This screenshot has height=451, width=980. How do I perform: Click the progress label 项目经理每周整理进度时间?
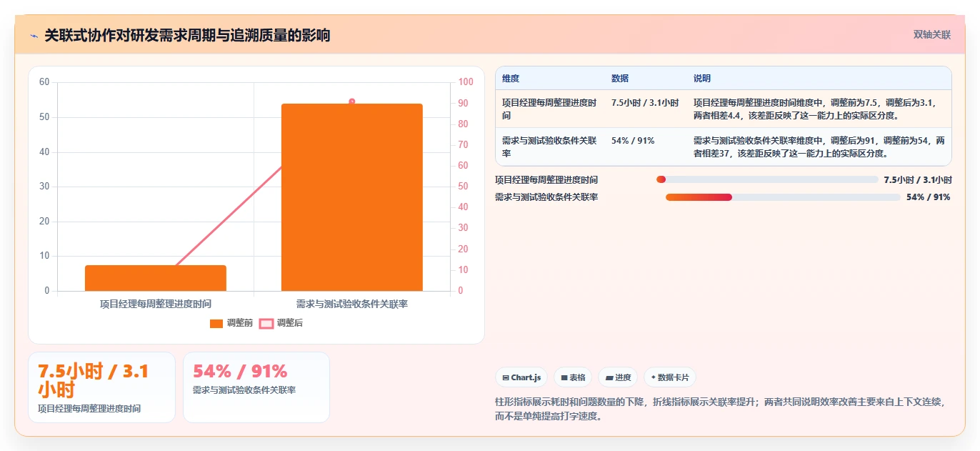coord(546,180)
